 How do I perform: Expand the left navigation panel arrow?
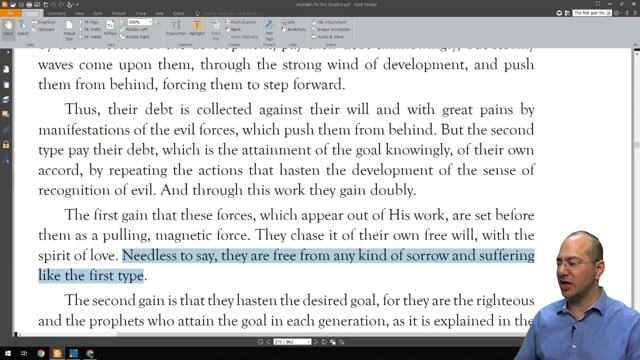[x=8, y=52]
